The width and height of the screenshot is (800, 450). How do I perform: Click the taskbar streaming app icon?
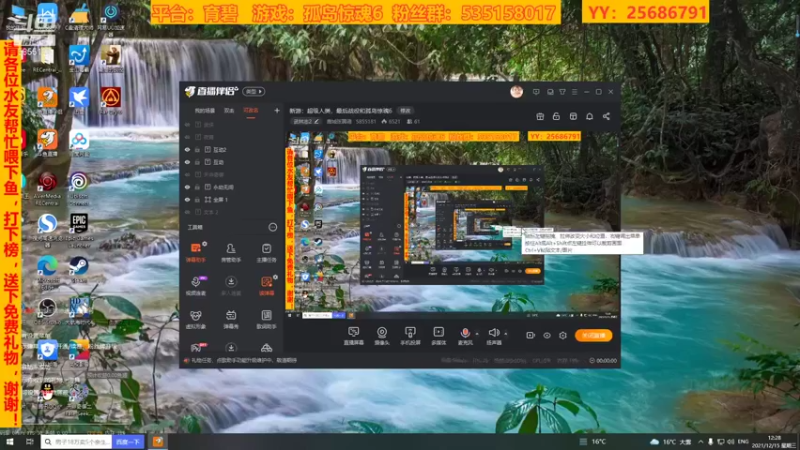click(158, 441)
